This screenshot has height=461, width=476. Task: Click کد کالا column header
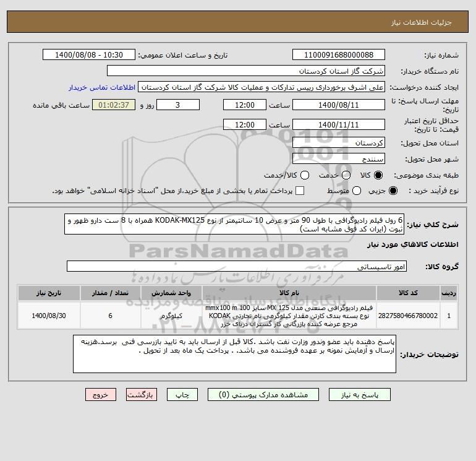[408, 293]
